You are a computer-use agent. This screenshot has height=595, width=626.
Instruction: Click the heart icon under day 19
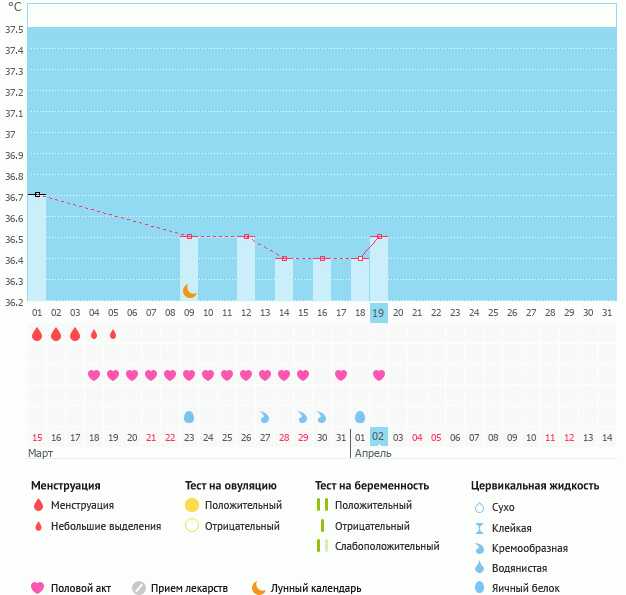click(379, 375)
